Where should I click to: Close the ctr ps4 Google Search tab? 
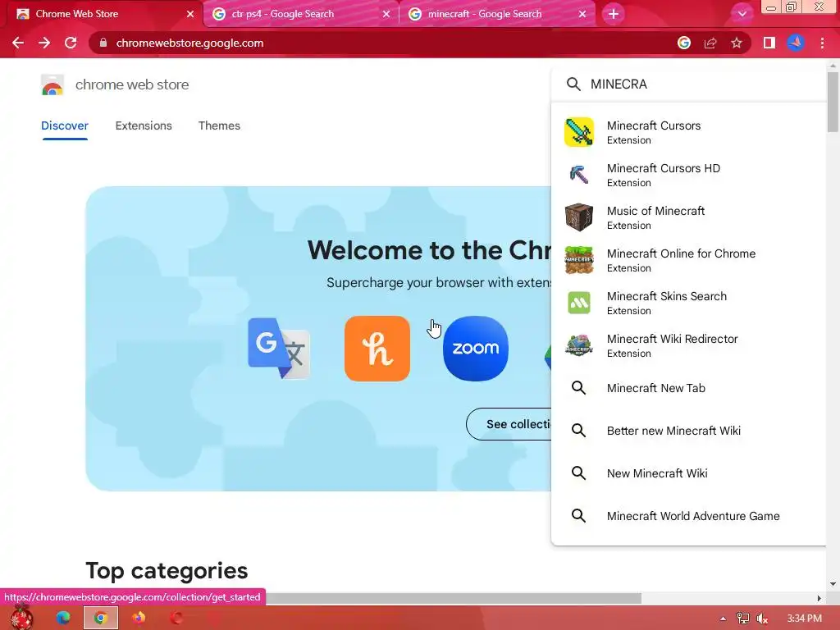coord(386,14)
